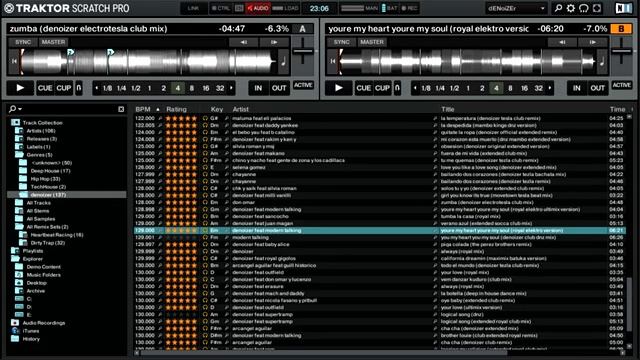Collapse the All Remix Sets folder
The image size is (640, 360).
pyautogui.click(x=19, y=227)
